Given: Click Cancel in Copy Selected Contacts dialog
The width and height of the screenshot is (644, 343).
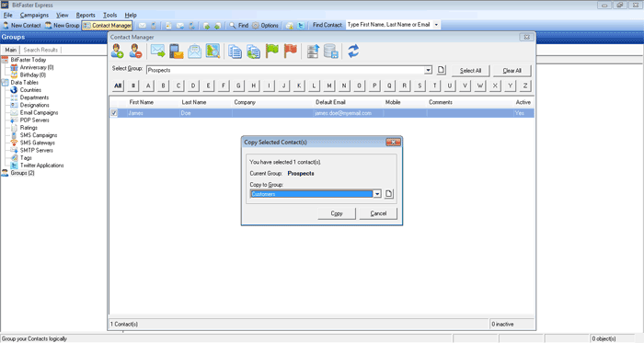Looking at the screenshot, I should 378,213.
